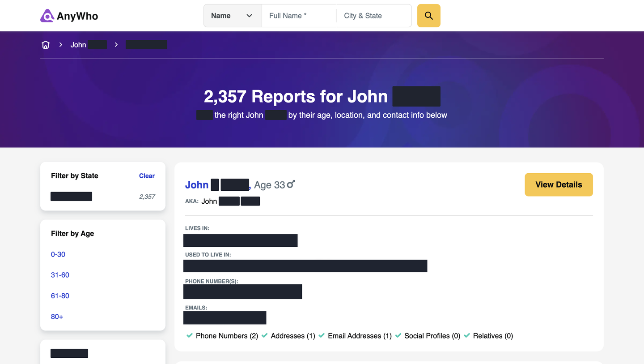Image resolution: width=644 pixels, height=364 pixels.
Task: Click the checkmark beside Phone Numbers (2)
Action: click(x=190, y=335)
